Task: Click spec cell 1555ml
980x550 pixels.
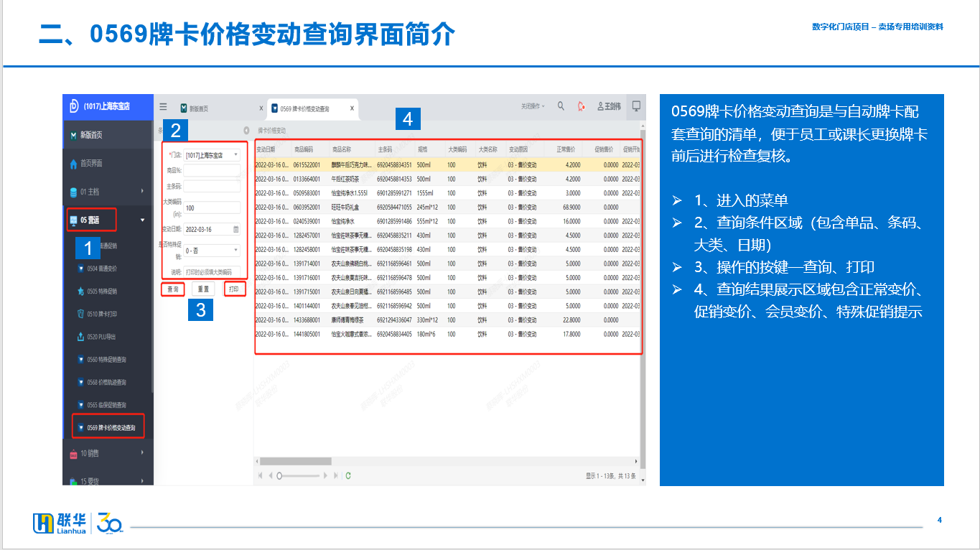Action: [429, 192]
